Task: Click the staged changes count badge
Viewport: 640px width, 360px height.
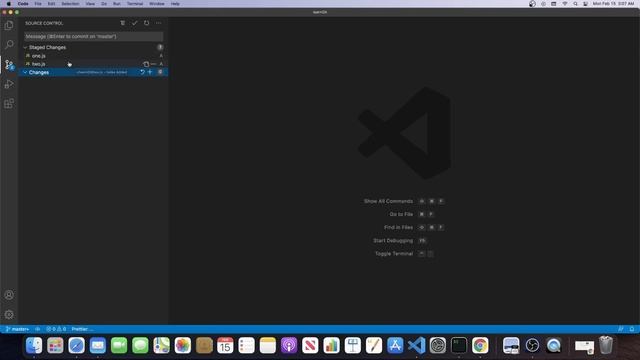Action: tap(160, 47)
